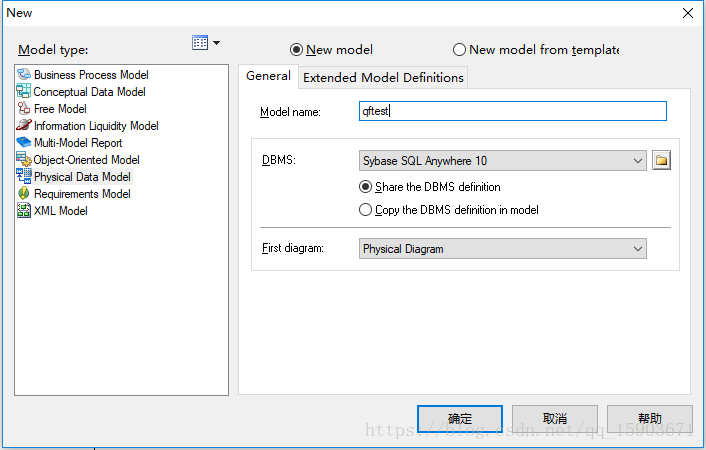
Task: Select the New model radio button
Action: (x=296, y=50)
